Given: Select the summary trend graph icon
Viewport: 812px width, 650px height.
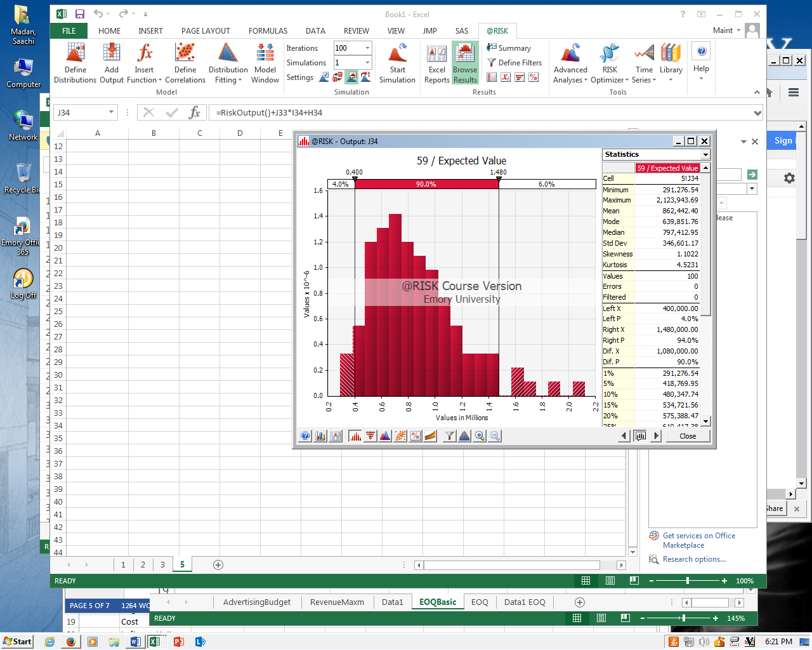Looking at the screenshot, I should point(431,436).
